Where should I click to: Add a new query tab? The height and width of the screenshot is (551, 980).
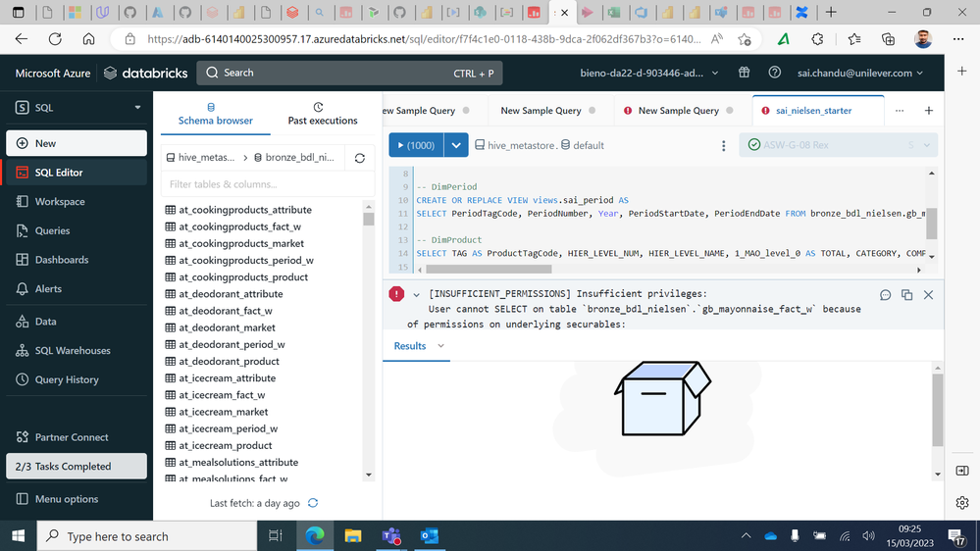point(928,111)
